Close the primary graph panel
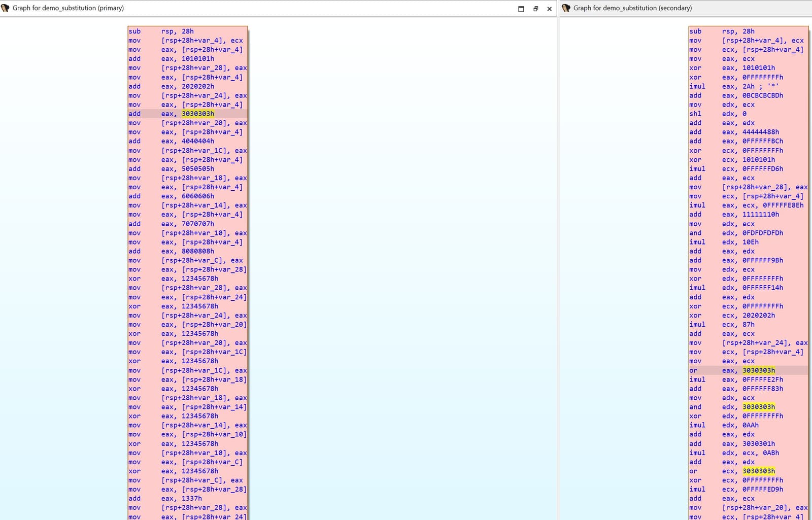Viewport: 812px width, 520px height. point(549,9)
